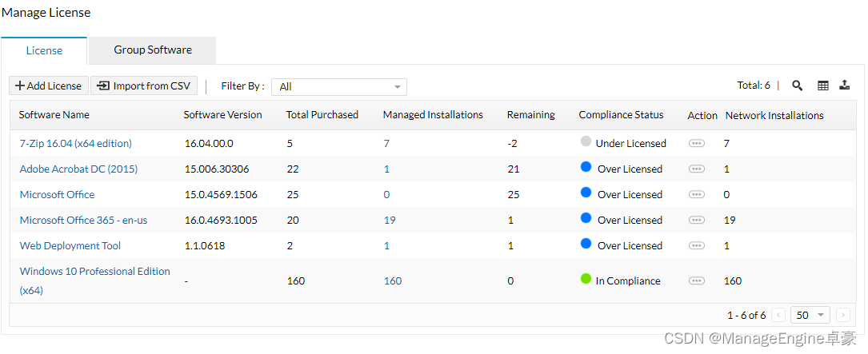Open the column chooser table icon

[x=823, y=86]
